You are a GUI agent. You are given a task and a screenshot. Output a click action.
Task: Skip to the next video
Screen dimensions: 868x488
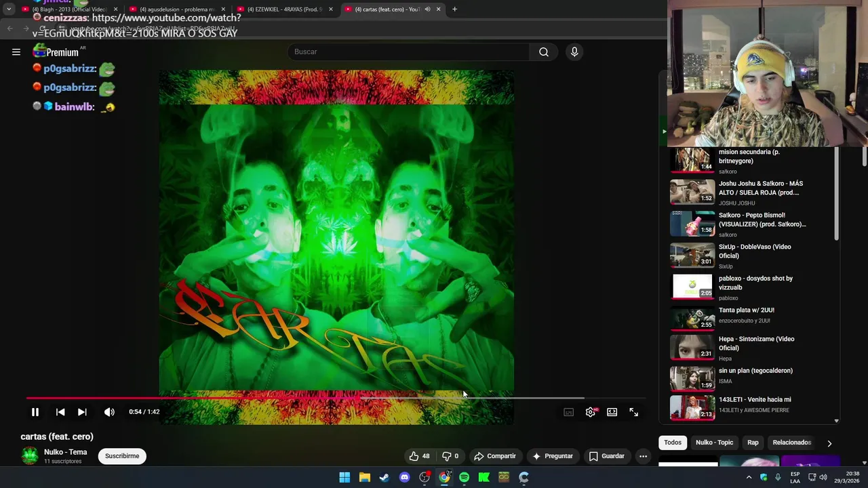(82, 411)
